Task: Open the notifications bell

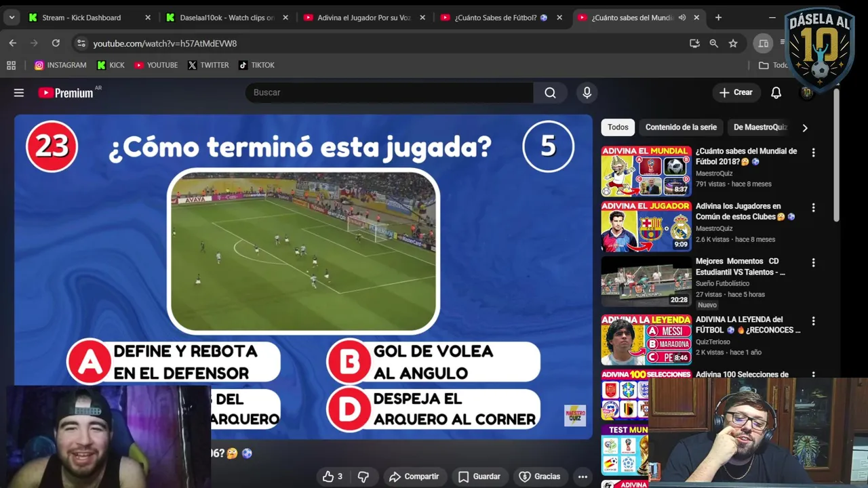Action: pyautogui.click(x=776, y=92)
